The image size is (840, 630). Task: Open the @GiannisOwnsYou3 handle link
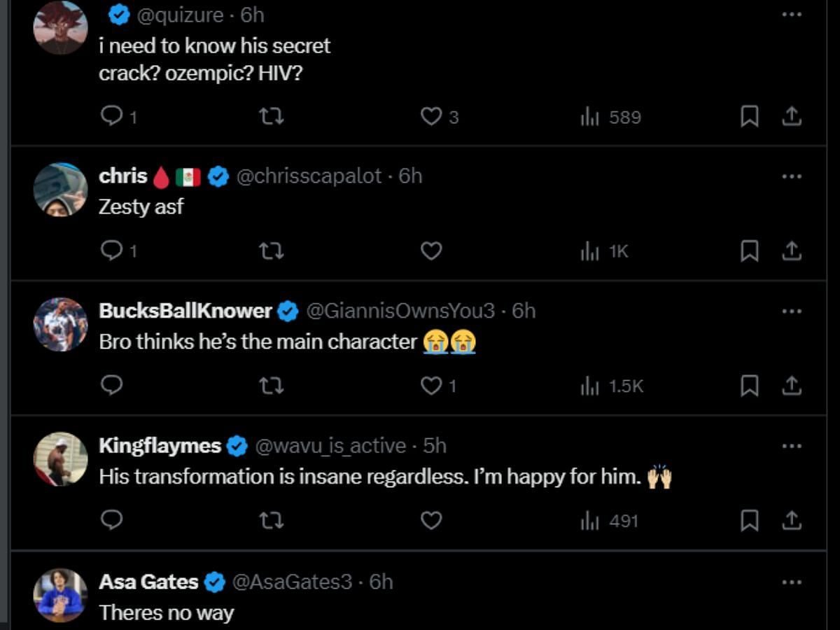tap(400, 311)
